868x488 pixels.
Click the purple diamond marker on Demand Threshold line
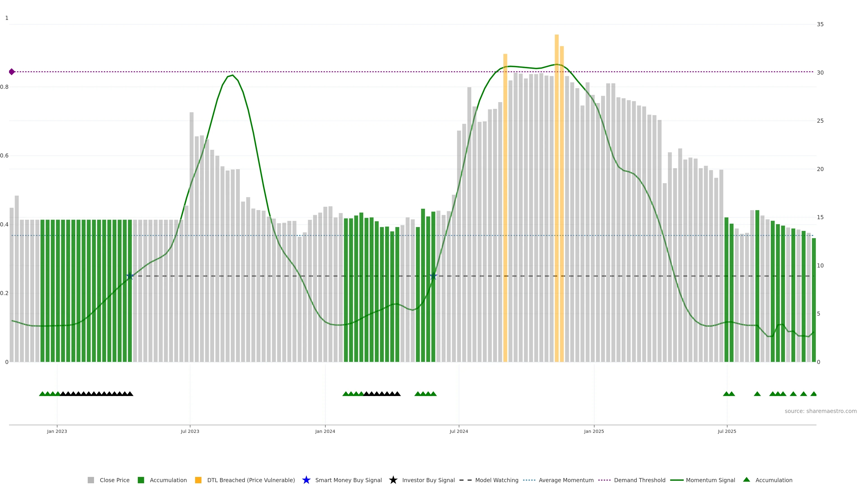[12, 72]
